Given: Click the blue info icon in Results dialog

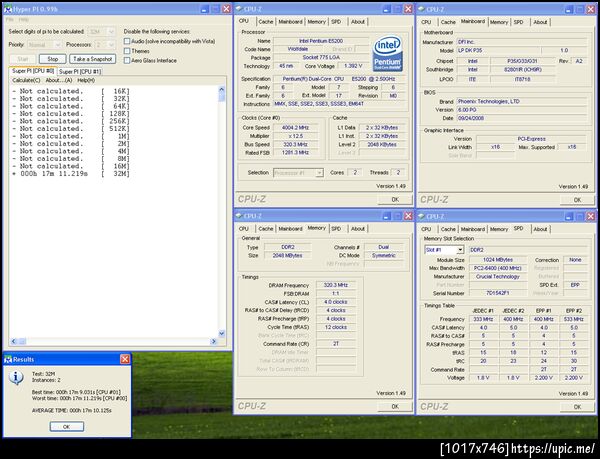Looking at the screenshot, I should 16,379.
